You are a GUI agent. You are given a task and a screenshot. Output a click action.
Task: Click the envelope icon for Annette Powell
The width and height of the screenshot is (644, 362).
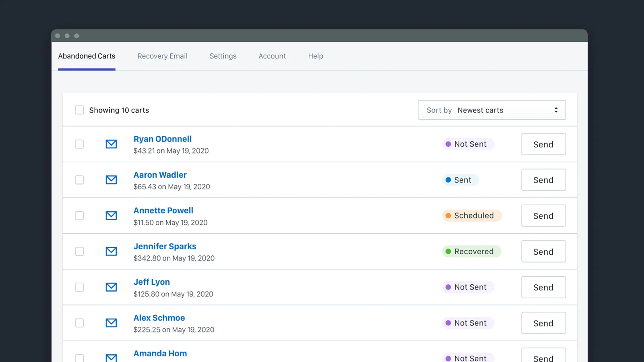(111, 216)
